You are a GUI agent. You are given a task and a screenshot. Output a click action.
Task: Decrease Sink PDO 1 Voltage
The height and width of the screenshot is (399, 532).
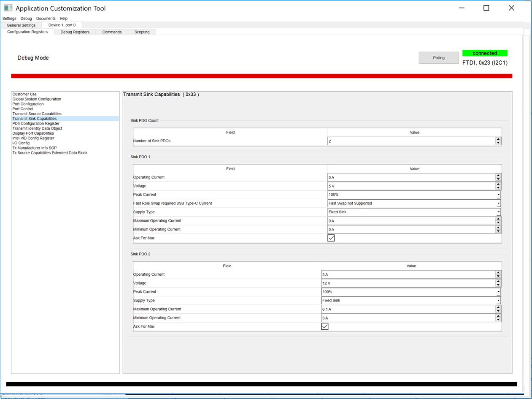[498, 188]
